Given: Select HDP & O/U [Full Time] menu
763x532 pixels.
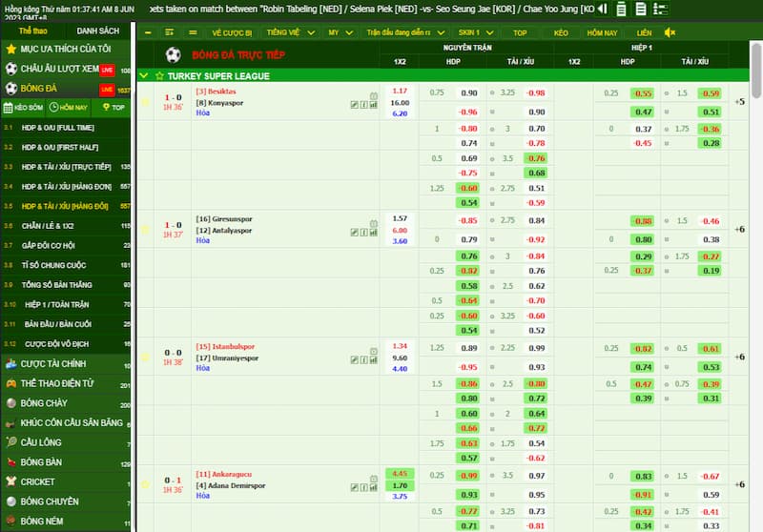Looking at the screenshot, I should tap(60, 127).
